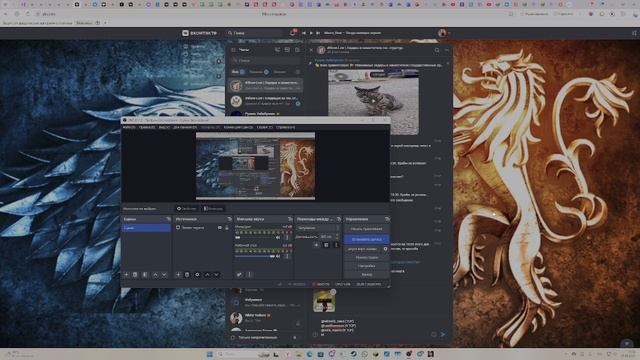Click VK search field in top bar
This screenshot has width=640, height=360.
[256, 33]
